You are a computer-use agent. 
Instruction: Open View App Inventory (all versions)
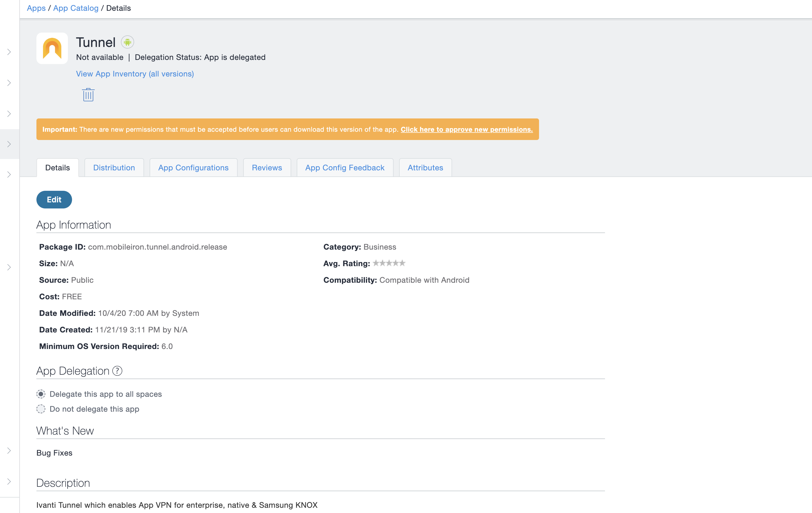click(134, 73)
